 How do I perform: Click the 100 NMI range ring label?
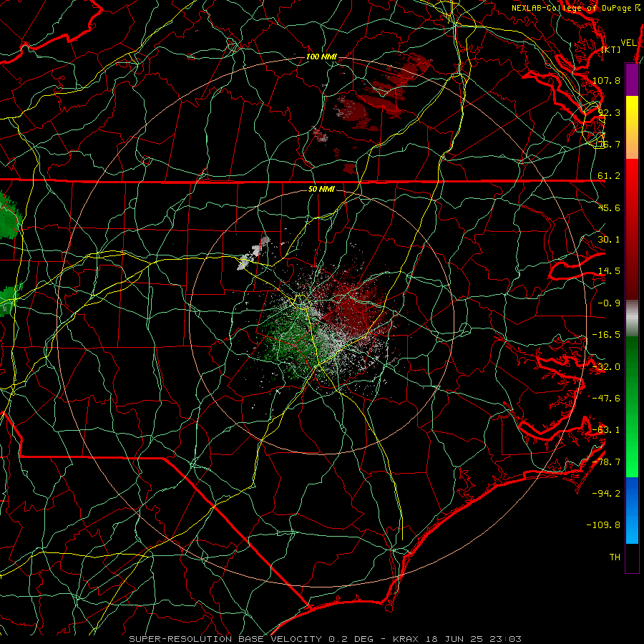(321, 57)
